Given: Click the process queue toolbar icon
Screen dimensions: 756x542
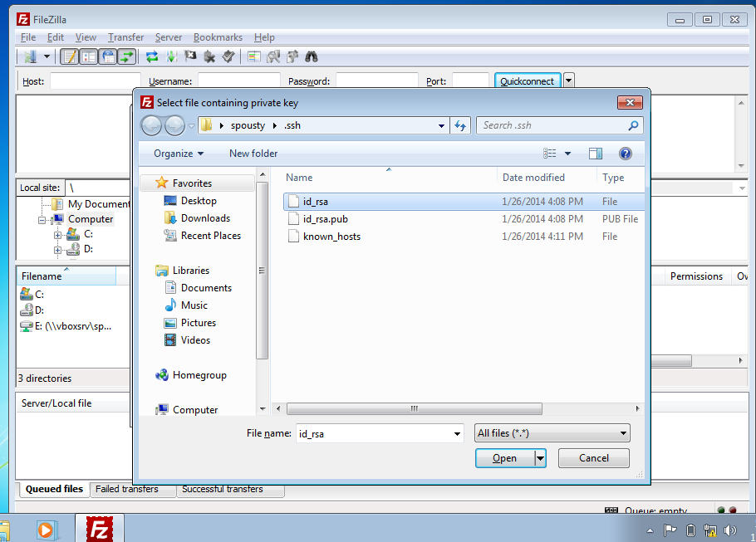Looking at the screenshot, I should pyautogui.click(x=171, y=56).
